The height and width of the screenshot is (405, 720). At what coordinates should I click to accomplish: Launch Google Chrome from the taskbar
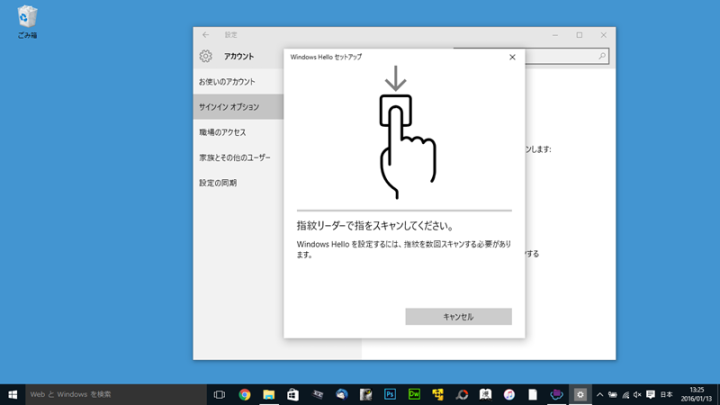[x=244, y=394]
